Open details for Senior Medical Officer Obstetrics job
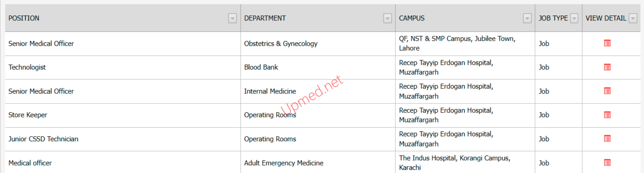This screenshot has height=173, width=644. point(607,43)
